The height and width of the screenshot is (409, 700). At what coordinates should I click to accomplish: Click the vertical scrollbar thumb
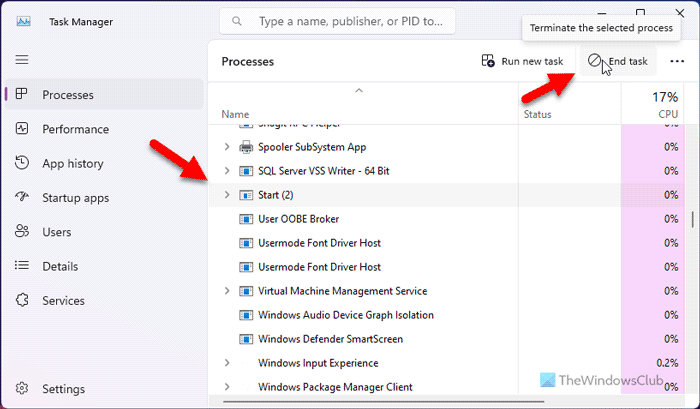694,220
